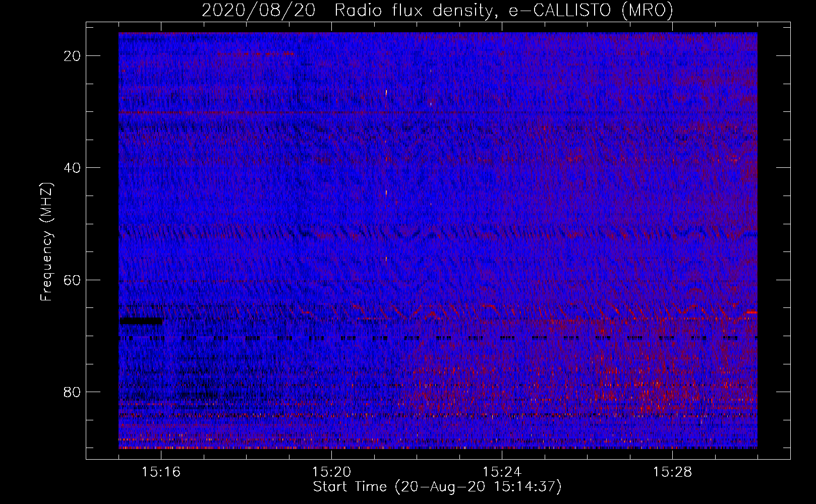Click the solid black bar near 67 MHz

[141, 321]
